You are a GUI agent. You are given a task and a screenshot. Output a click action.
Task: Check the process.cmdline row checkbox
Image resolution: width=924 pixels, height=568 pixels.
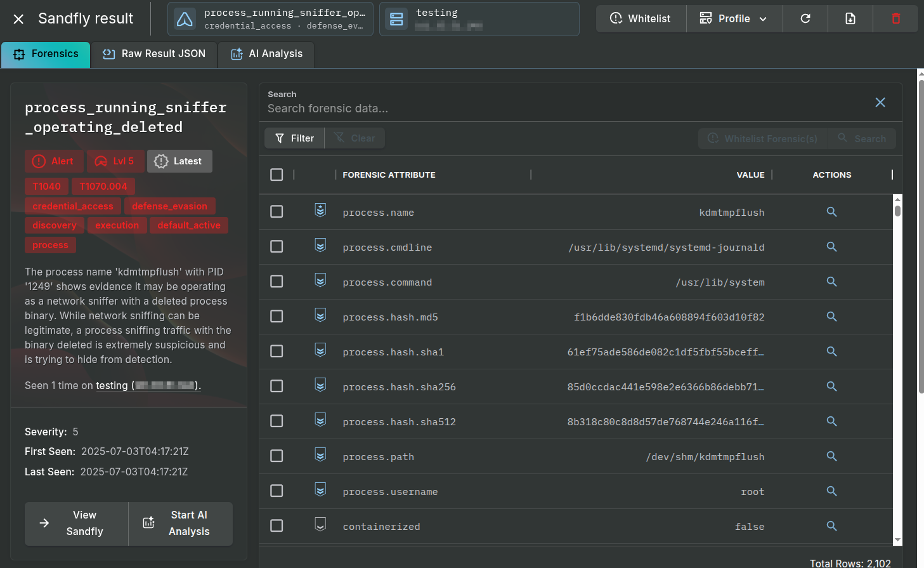tap(277, 246)
